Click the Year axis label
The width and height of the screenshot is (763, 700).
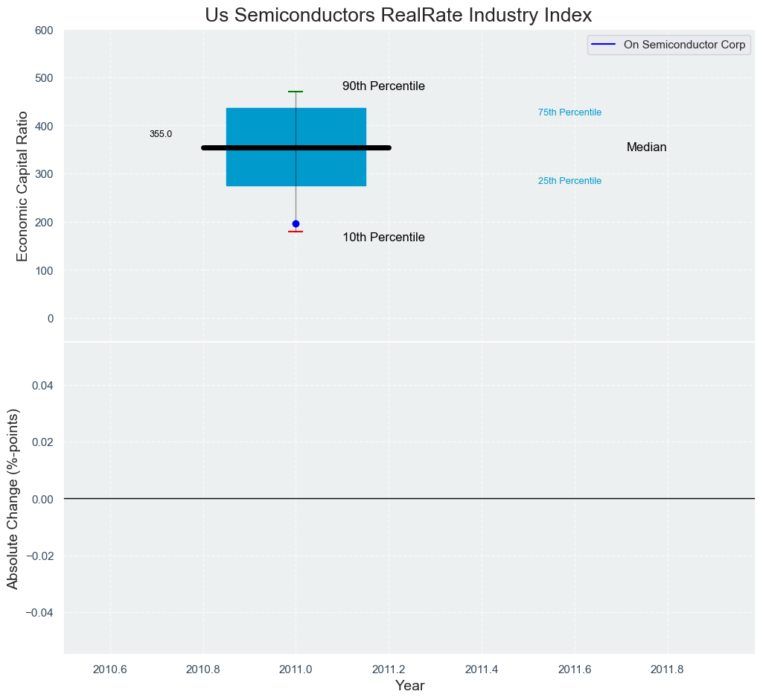pyautogui.click(x=409, y=686)
